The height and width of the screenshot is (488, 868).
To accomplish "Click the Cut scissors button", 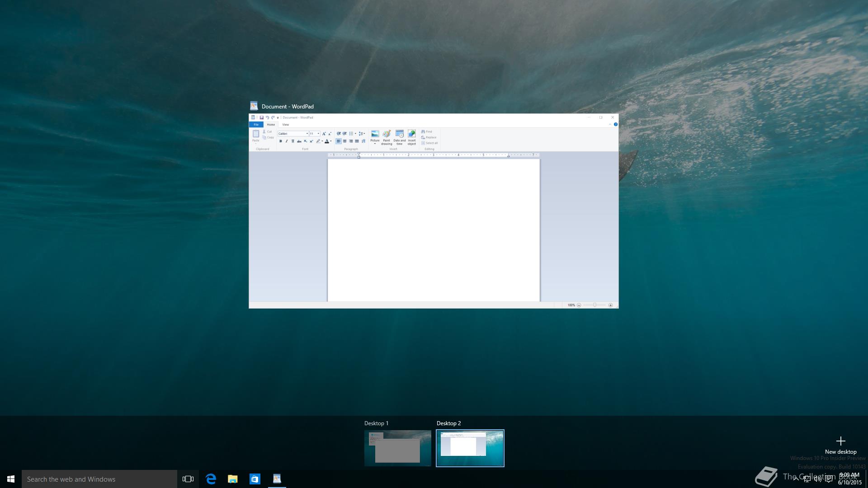I will coord(267,131).
